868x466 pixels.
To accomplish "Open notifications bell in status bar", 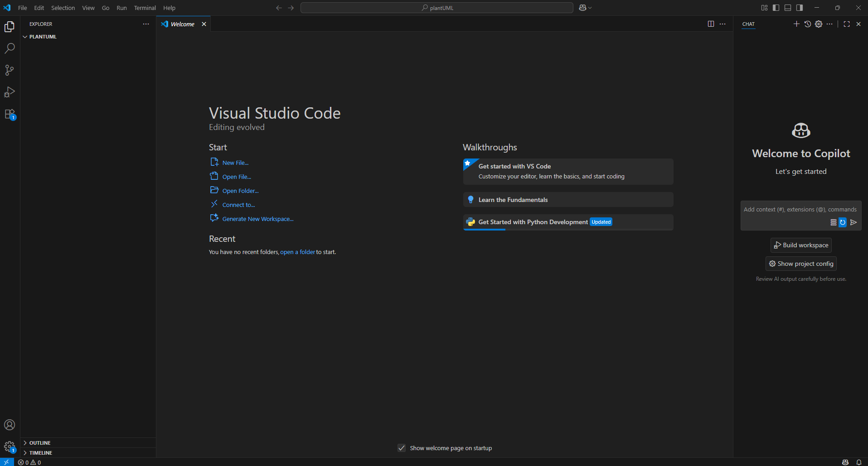I will 858,462.
